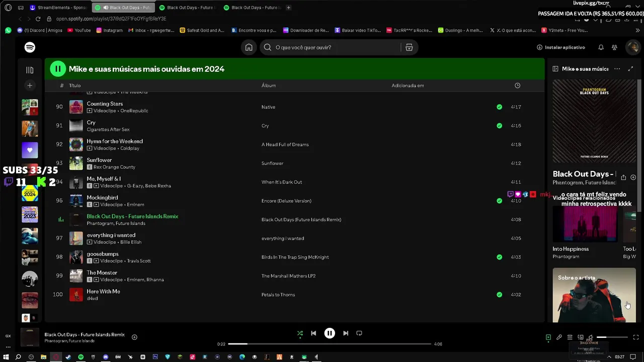Go to the Home page icon
644x362 pixels.
pos(249,47)
